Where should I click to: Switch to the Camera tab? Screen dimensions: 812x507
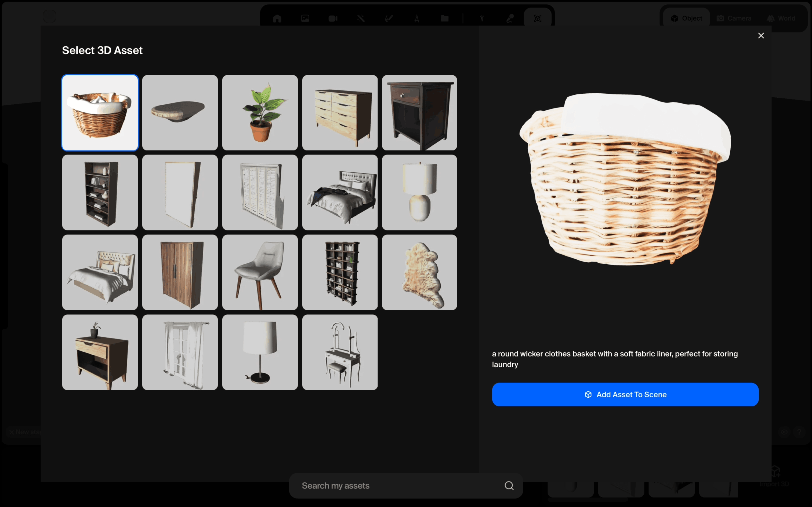734,19
